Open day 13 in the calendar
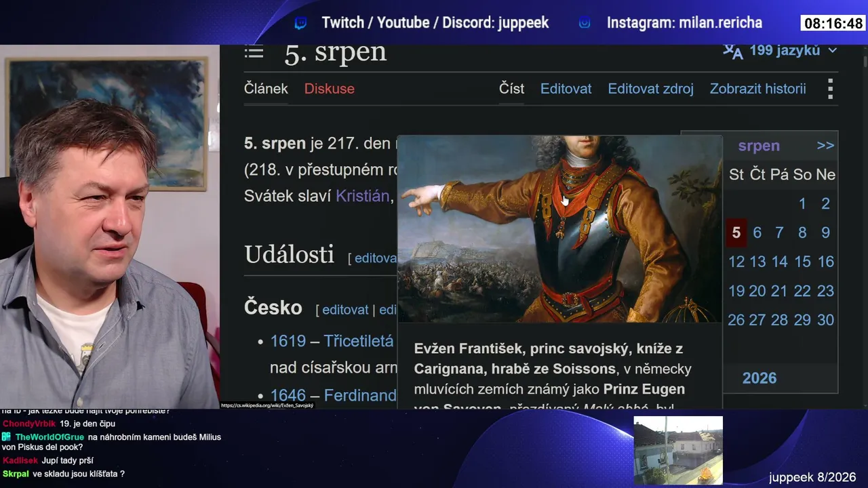The width and height of the screenshot is (868, 488). click(757, 262)
